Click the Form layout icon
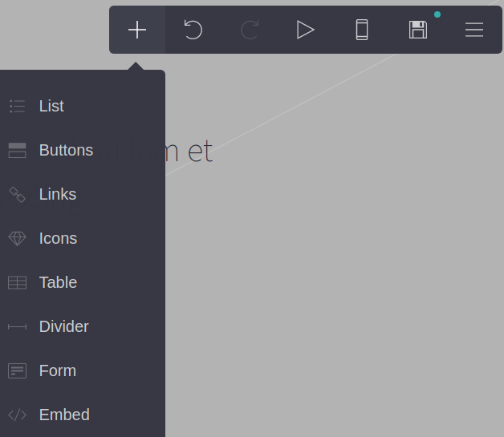Image resolution: width=504 pixels, height=437 pixels. point(17,371)
